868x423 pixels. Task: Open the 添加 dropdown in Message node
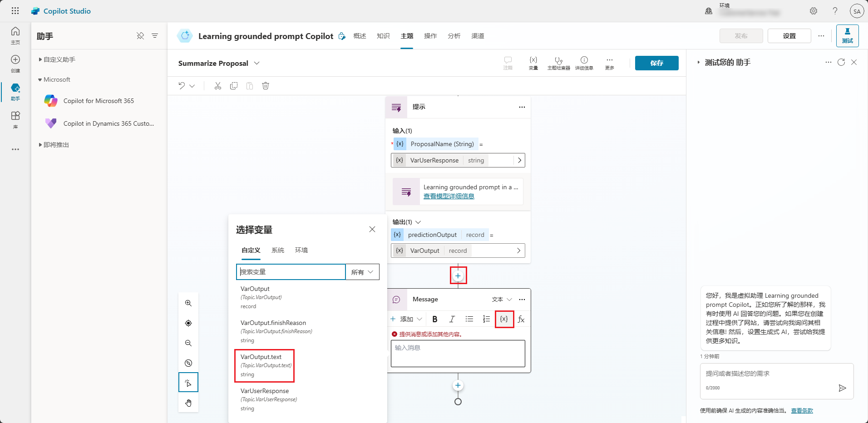(406, 319)
